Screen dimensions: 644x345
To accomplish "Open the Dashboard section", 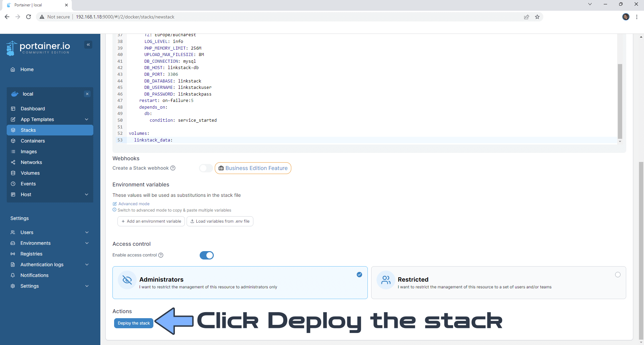I will point(33,109).
